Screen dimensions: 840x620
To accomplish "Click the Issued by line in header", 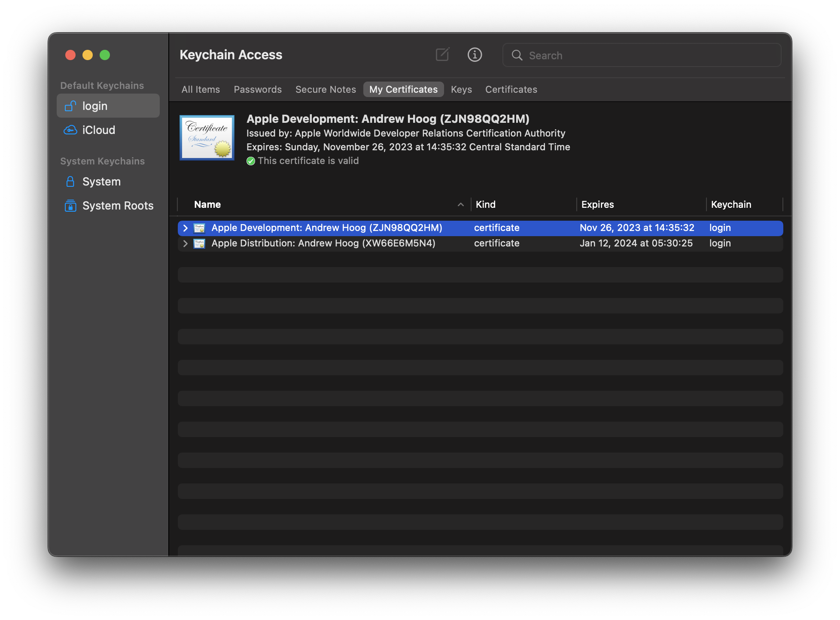I will 406,134.
